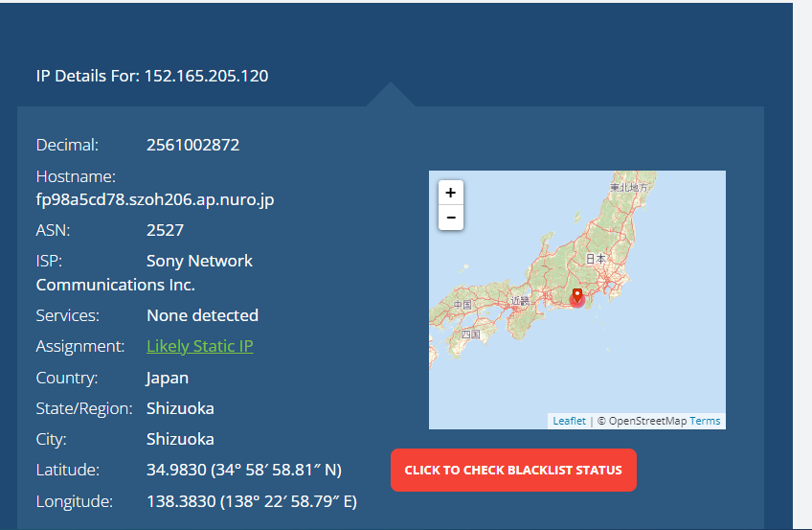Click the IP address 152.165.205.120 heading
812x530 pixels.
tap(206, 76)
